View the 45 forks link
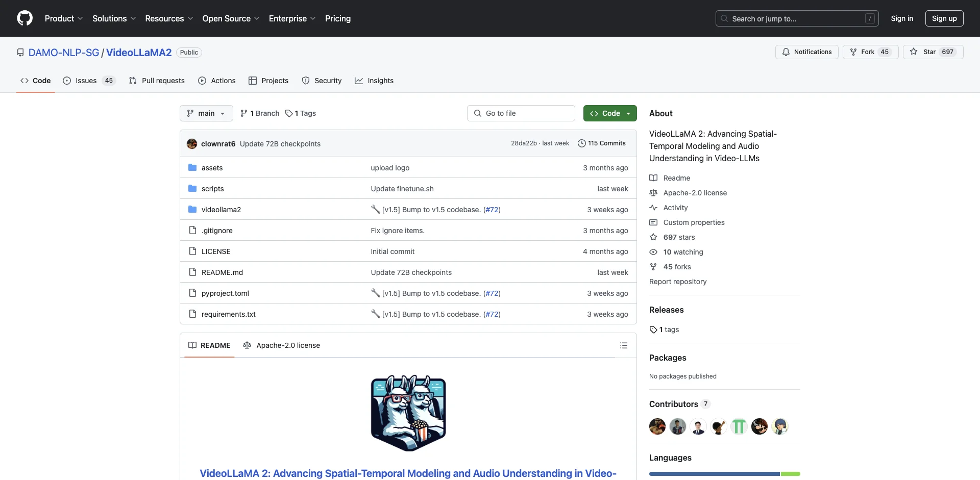 [670, 267]
